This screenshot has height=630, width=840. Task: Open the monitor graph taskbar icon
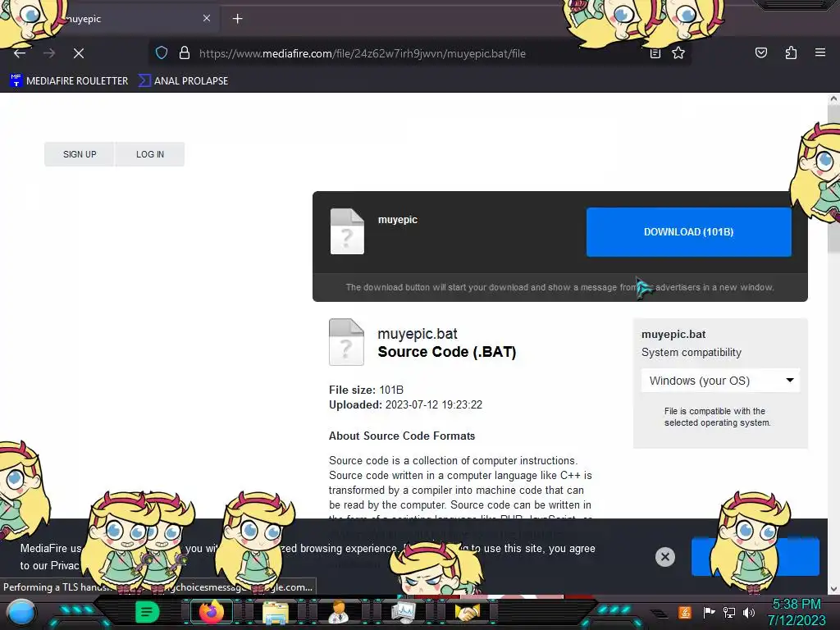(x=403, y=612)
